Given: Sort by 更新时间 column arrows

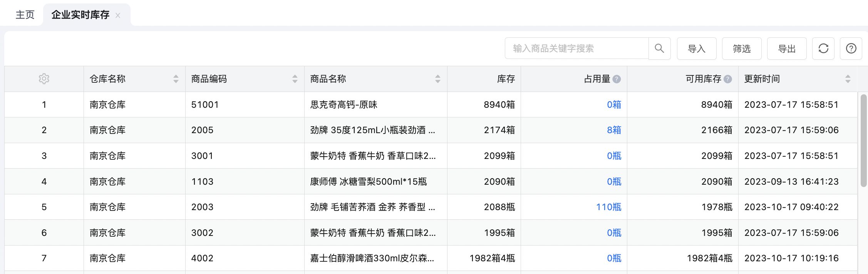Looking at the screenshot, I should click(848, 79).
